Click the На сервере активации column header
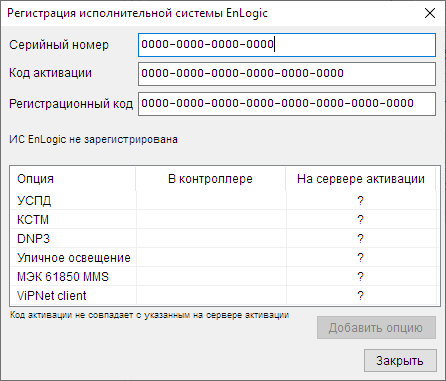The width and height of the screenshot is (446, 381). (x=361, y=179)
